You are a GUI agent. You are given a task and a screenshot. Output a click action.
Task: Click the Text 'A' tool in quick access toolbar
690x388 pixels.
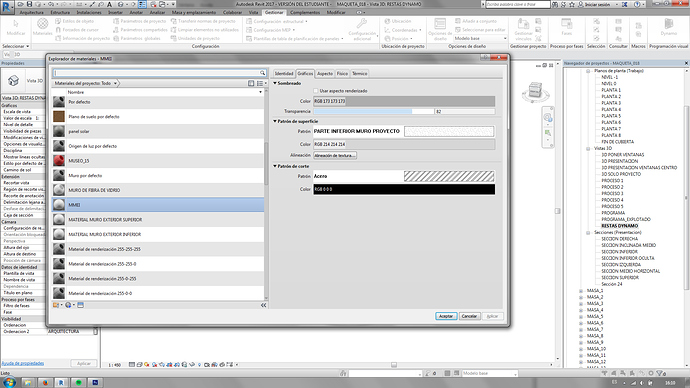[110, 4]
